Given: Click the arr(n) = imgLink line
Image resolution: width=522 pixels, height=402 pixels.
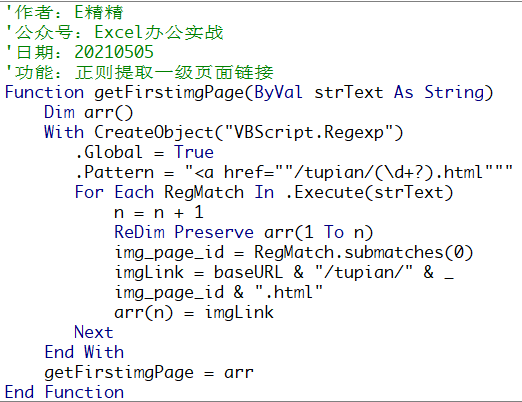Looking at the screenshot, I should [x=194, y=312].
